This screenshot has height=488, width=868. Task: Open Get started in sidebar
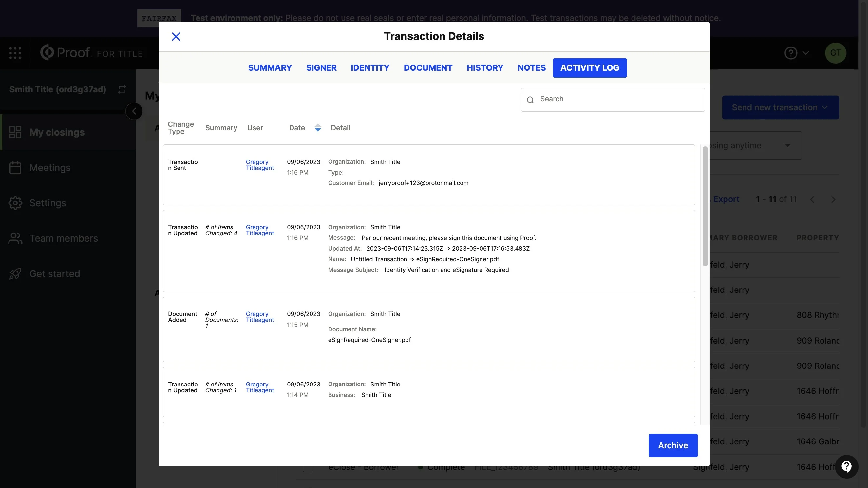(68, 274)
